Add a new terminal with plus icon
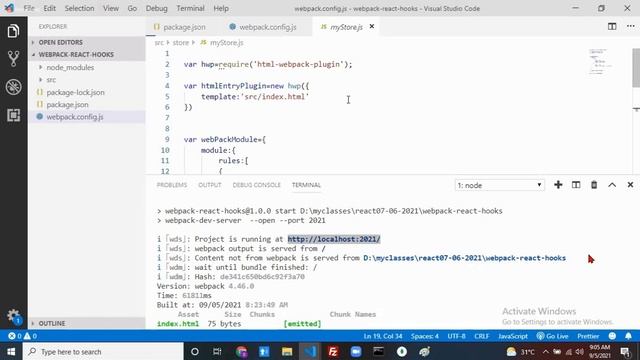Screen dimensions: 640x360 558,185
